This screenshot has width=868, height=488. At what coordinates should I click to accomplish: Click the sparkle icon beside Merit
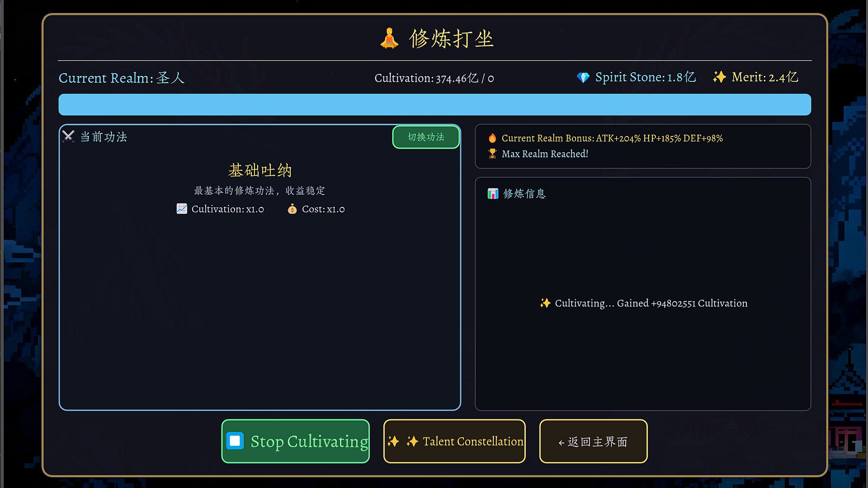(x=719, y=77)
